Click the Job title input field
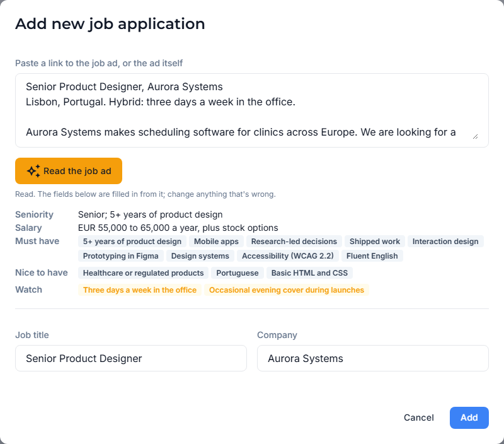The image size is (504, 444). click(131, 358)
